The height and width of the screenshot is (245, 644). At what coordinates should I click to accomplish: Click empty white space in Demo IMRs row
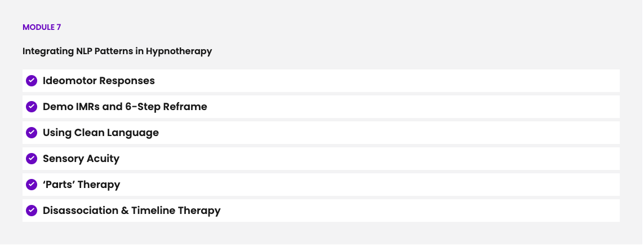coord(411,107)
